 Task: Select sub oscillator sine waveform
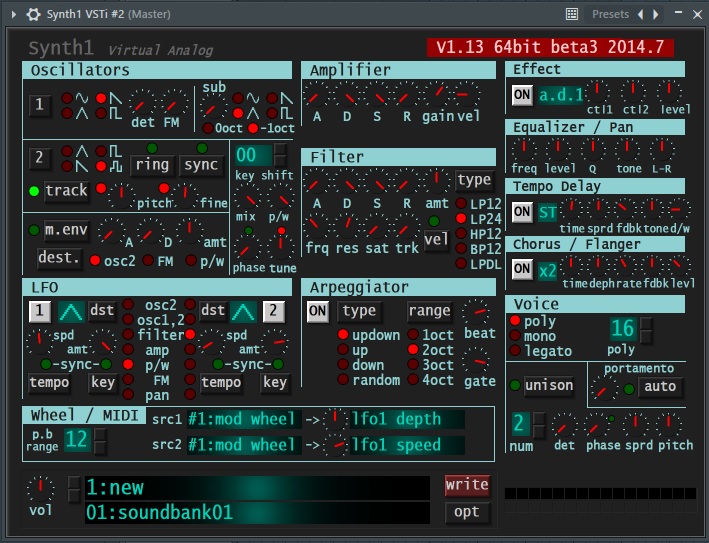tap(238, 98)
